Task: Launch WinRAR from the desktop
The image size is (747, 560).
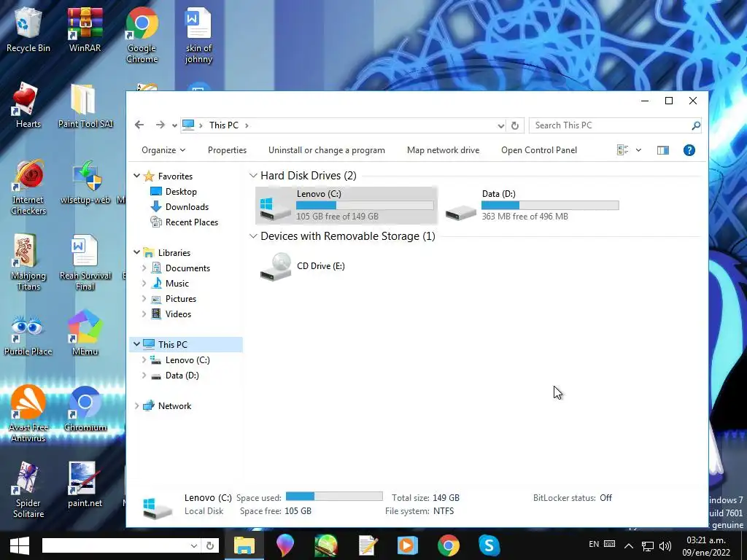Action: [85, 29]
